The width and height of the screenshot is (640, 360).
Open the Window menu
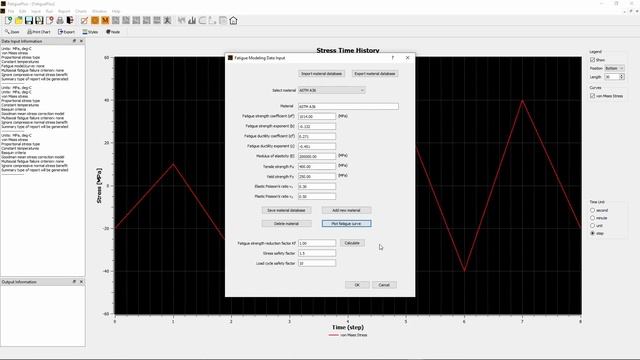[x=99, y=11]
